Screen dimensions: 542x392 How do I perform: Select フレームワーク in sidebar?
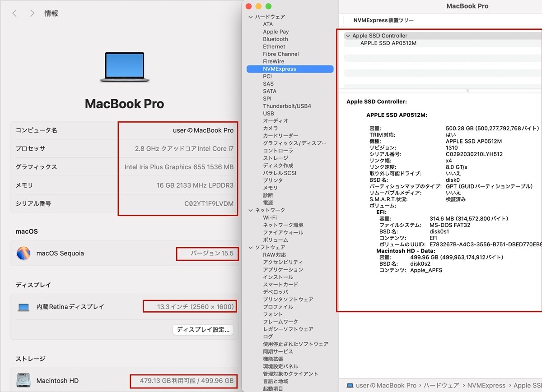(280, 322)
